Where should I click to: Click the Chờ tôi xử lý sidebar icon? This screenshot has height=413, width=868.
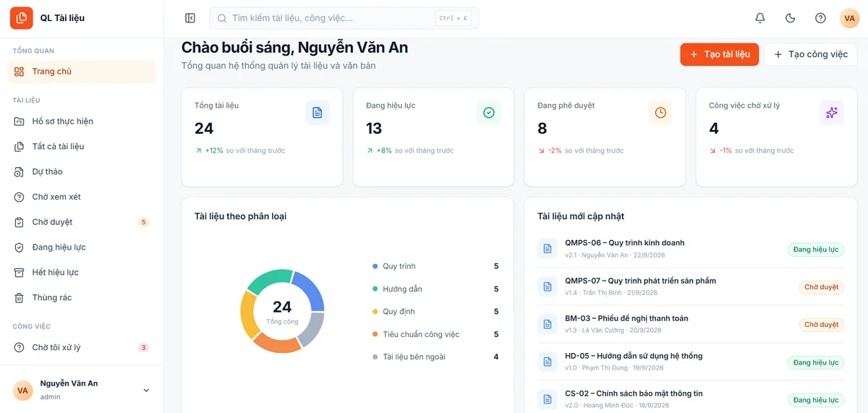[x=19, y=348]
